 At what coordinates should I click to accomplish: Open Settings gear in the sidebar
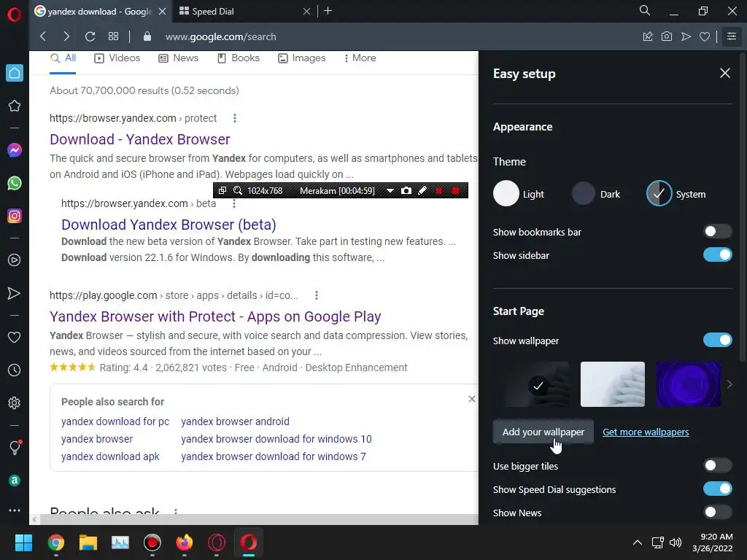[15, 402]
